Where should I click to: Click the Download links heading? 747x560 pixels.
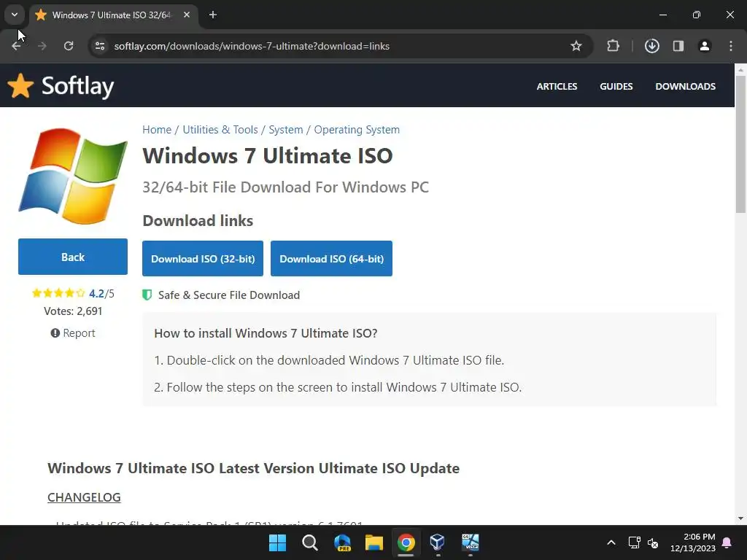point(198,220)
